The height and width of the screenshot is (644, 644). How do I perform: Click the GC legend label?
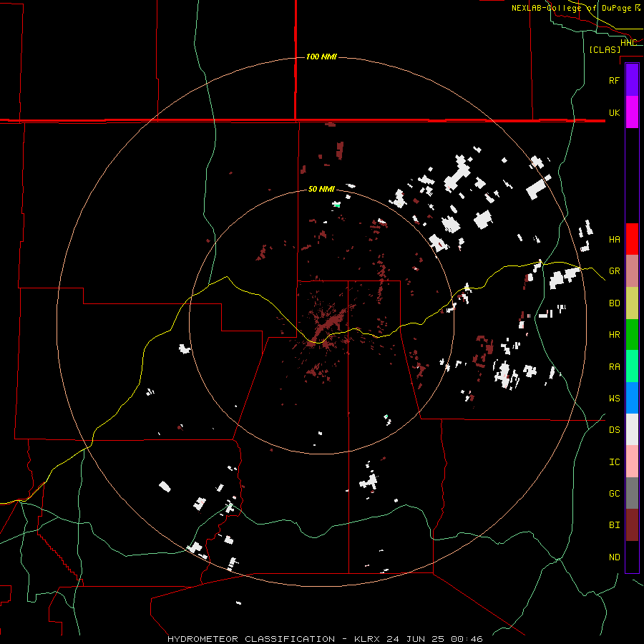pos(614,494)
